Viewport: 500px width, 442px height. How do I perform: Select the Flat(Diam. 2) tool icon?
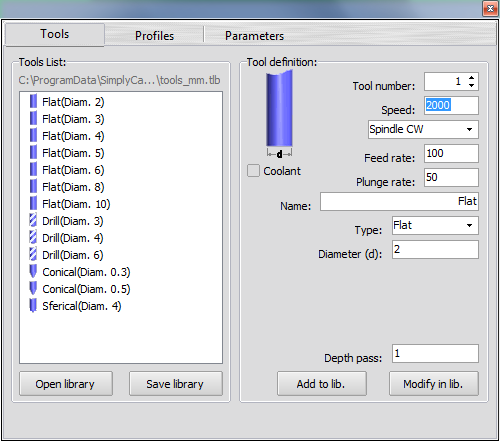[x=33, y=102]
